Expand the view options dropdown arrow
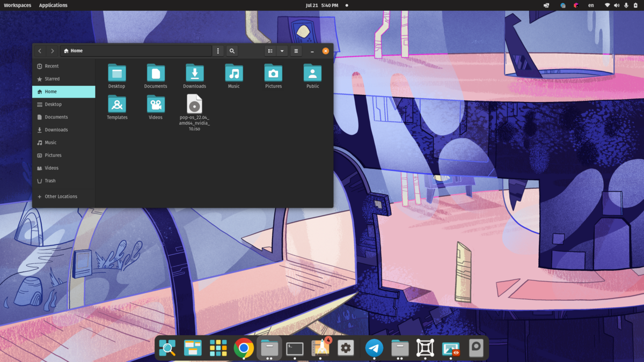The height and width of the screenshot is (362, 644). coord(282,51)
